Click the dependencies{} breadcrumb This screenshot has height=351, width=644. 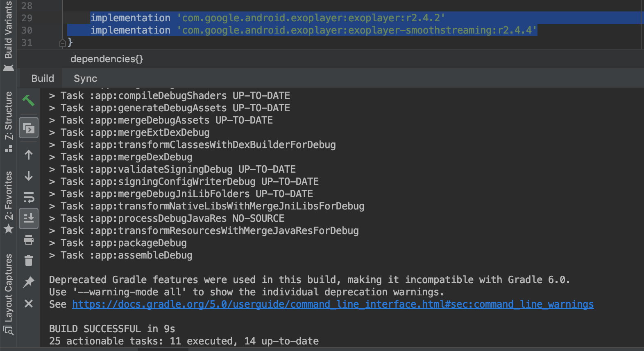pos(107,59)
